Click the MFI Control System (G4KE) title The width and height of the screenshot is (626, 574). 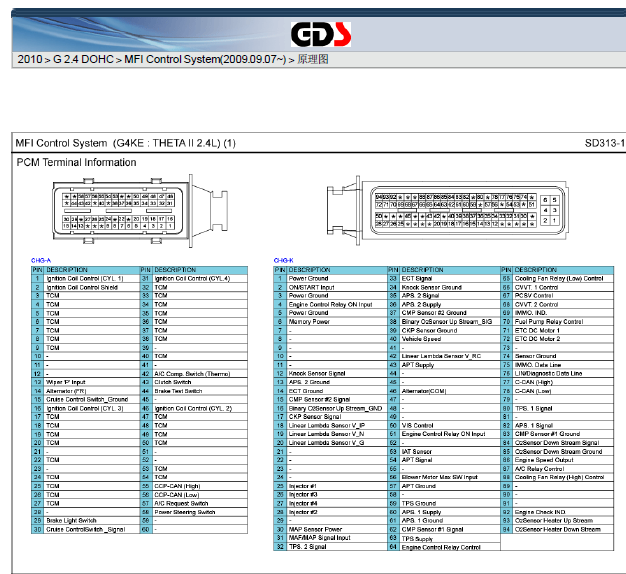[126, 143]
